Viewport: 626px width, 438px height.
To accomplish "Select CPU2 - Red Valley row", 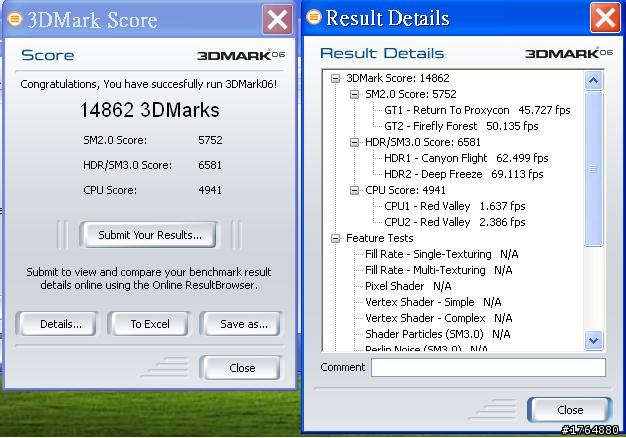I will coord(455,222).
